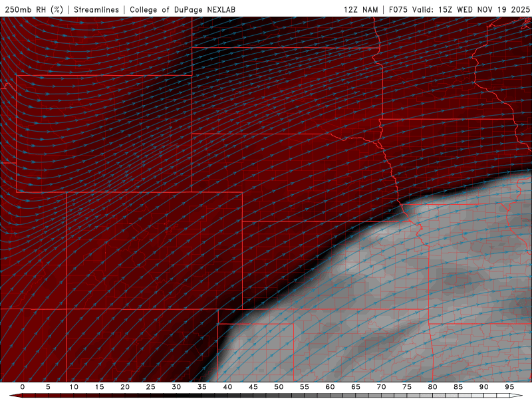
Task: Click the "250mb RH (%)" title text
Action: tap(34, 9)
